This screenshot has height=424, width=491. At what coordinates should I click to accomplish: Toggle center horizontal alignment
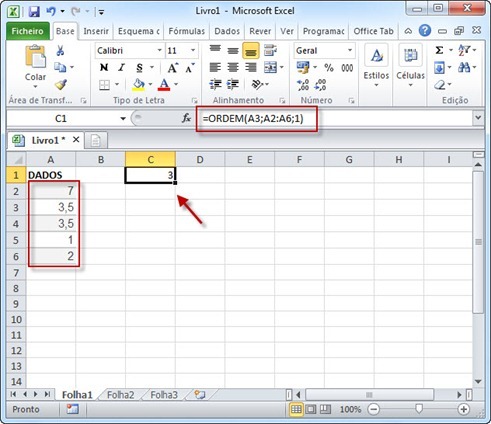click(x=233, y=67)
